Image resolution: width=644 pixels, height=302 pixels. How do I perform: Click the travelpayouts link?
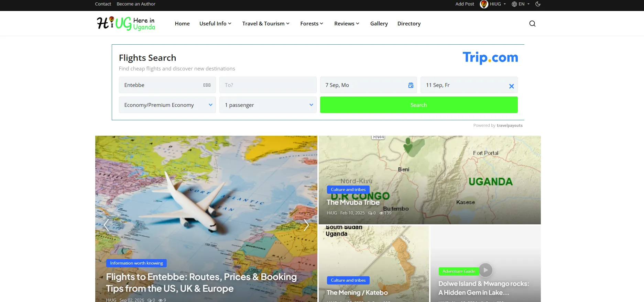pos(510,125)
